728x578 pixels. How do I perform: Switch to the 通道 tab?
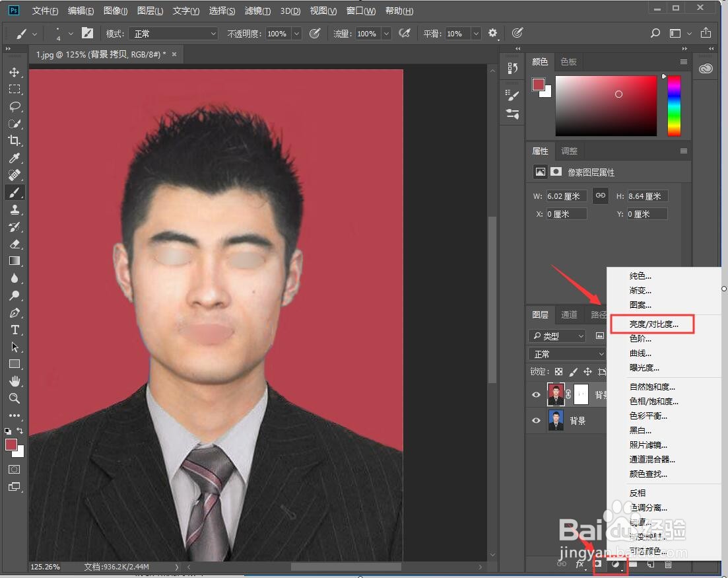pos(569,314)
